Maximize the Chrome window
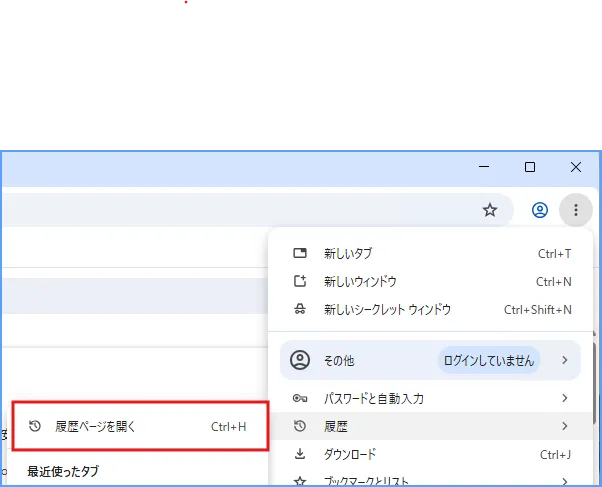This screenshot has width=602, height=487. (530, 167)
